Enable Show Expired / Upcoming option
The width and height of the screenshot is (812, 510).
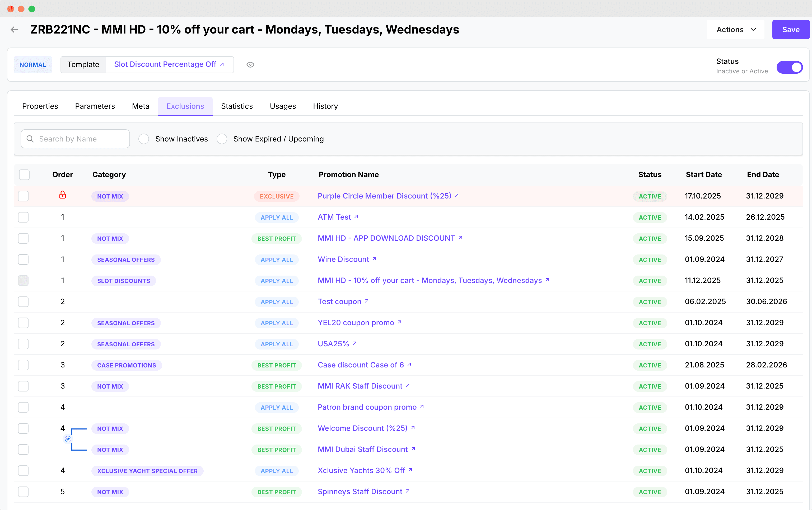tap(222, 139)
